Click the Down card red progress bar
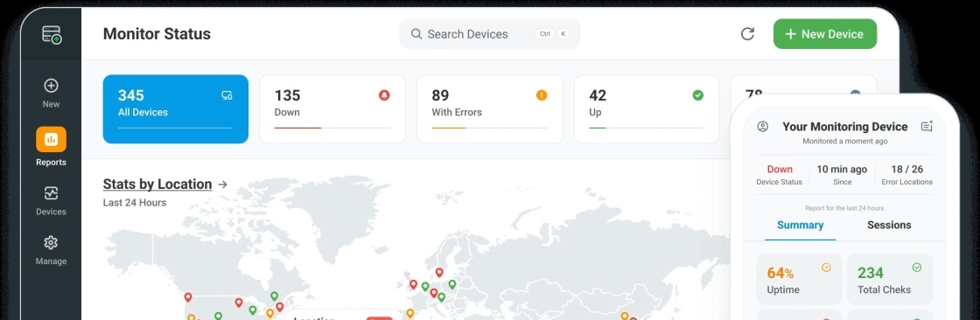 pyautogui.click(x=297, y=129)
